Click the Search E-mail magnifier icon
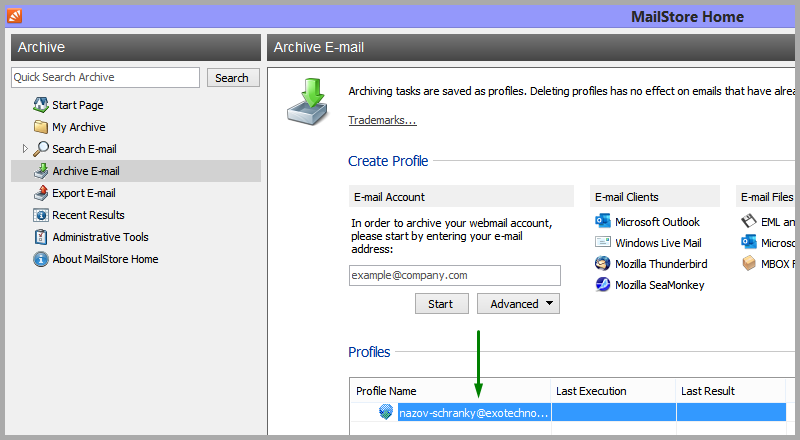 (41, 149)
